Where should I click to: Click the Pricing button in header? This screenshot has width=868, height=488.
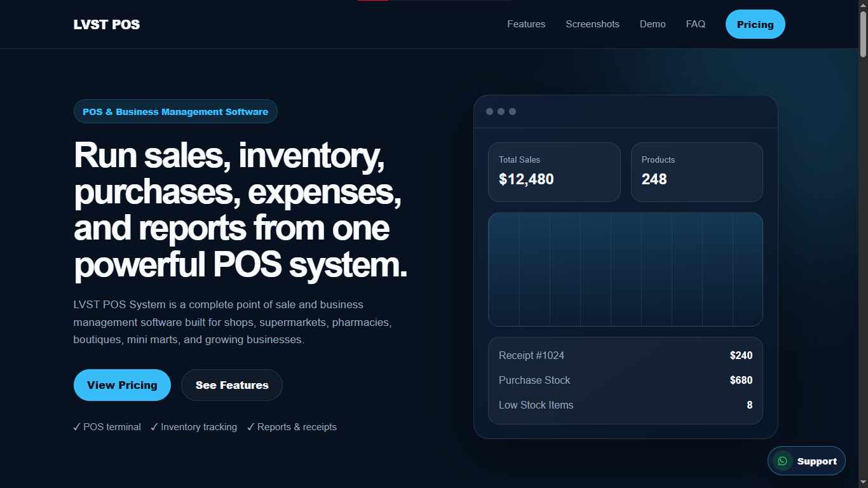click(756, 24)
